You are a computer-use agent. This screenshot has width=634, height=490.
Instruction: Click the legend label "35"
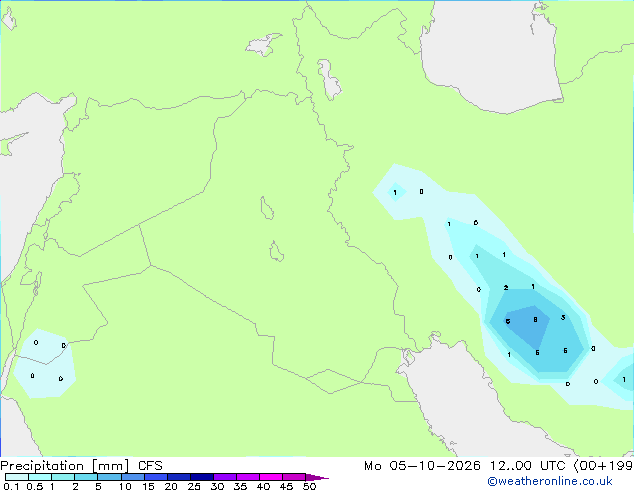click(240, 486)
